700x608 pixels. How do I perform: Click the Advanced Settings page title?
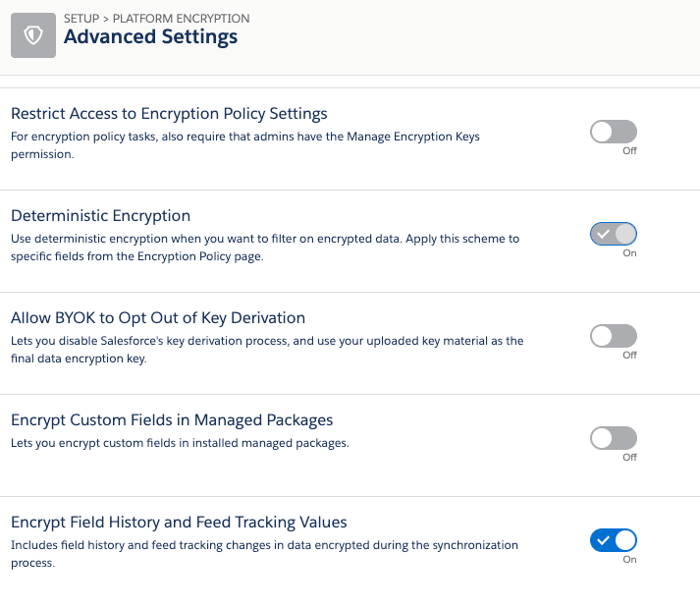(x=150, y=37)
